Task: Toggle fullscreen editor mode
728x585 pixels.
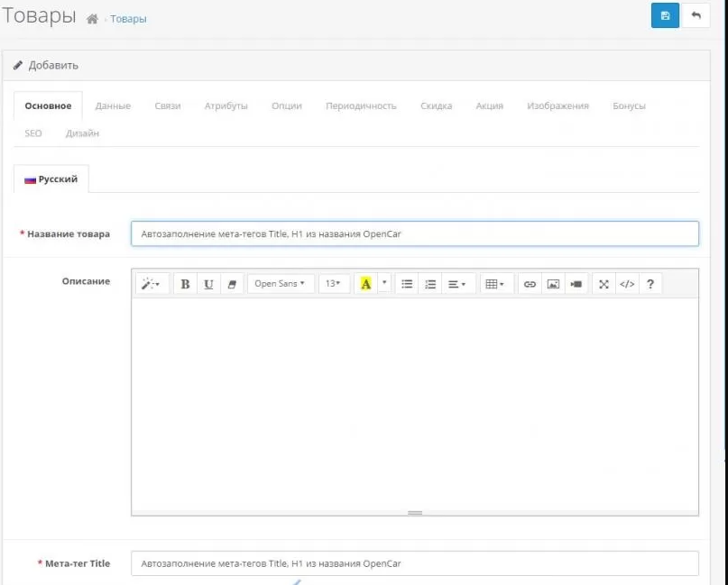Action: pyautogui.click(x=604, y=284)
